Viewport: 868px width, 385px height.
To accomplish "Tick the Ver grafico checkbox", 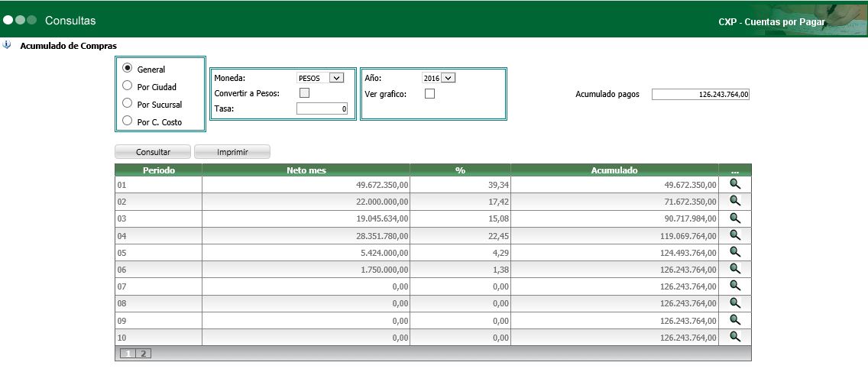I will coord(429,94).
